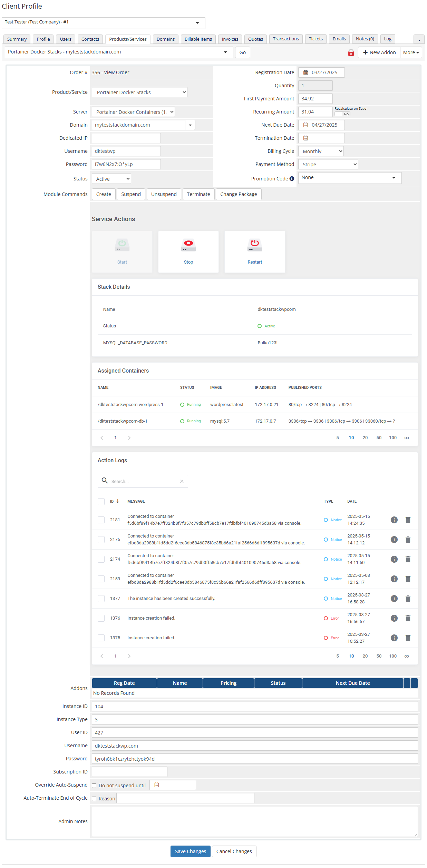
Task: Select checkbox for log 1376
Action: coord(101,618)
